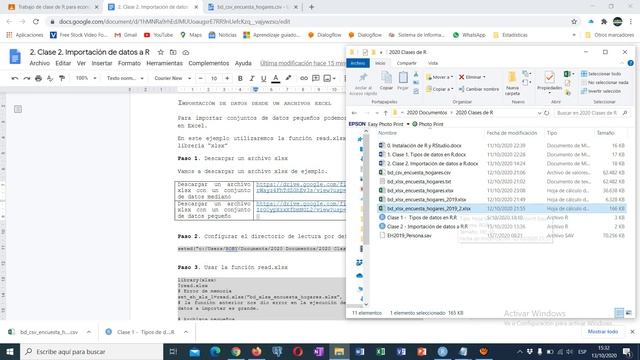Open the text color picker in Docs
This screenshot has height=360, width=640.
pyautogui.click(x=276, y=78)
